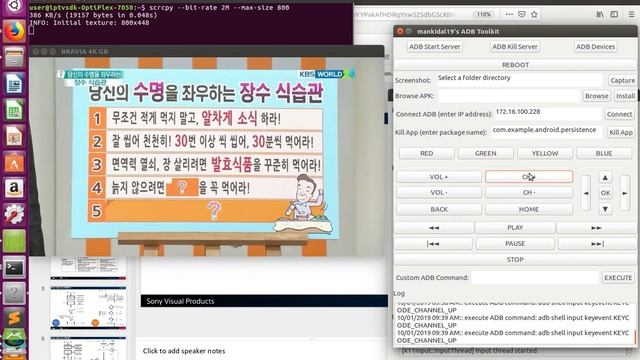Click the ADB Start Server button
This screenshot has height=360, width=640.
point(434,47)
